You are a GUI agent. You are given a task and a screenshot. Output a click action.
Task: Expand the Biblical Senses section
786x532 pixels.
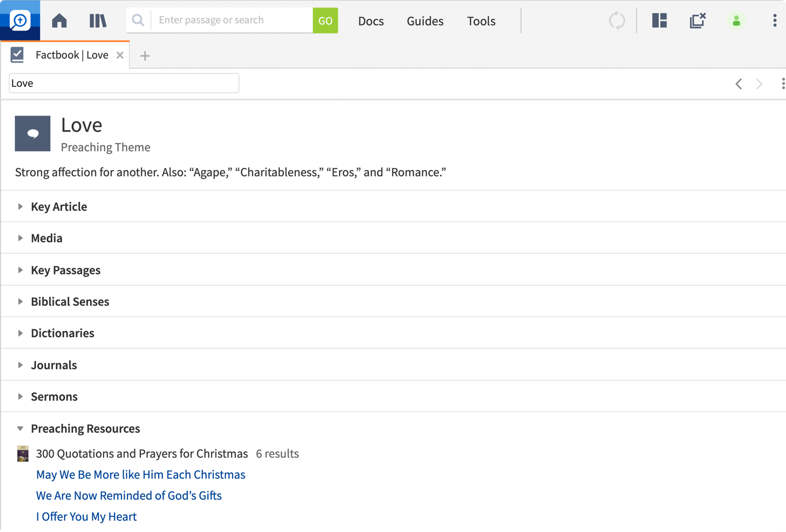pos(70,302)
